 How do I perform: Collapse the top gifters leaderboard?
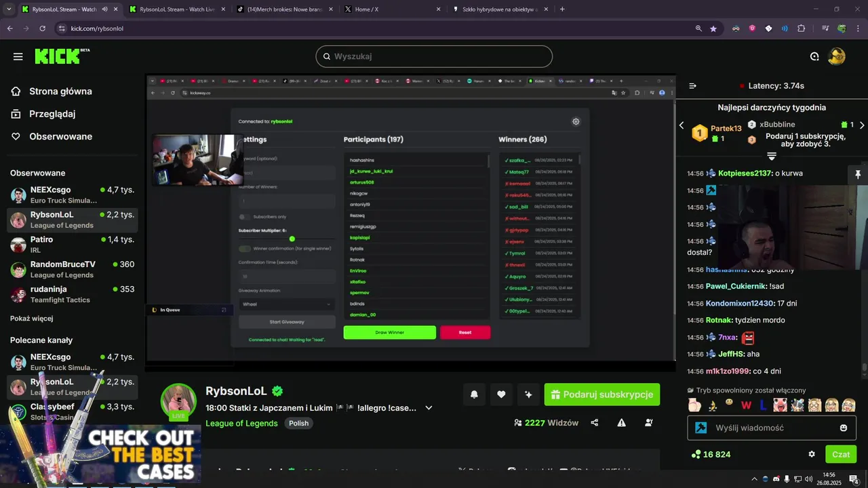click(x=772, y=157)
